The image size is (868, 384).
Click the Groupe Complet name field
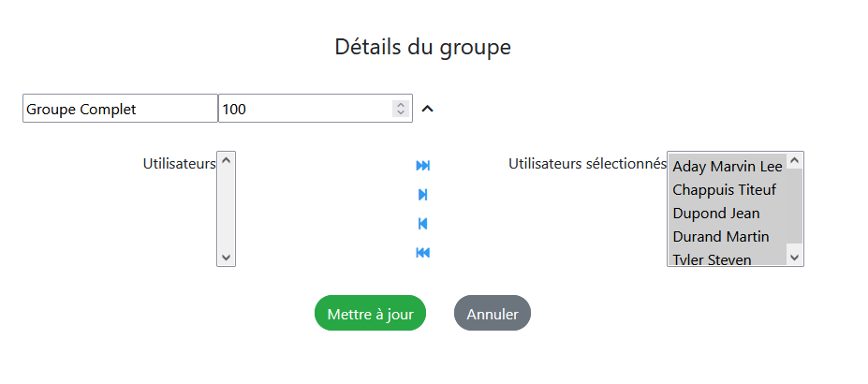[120, 109]
